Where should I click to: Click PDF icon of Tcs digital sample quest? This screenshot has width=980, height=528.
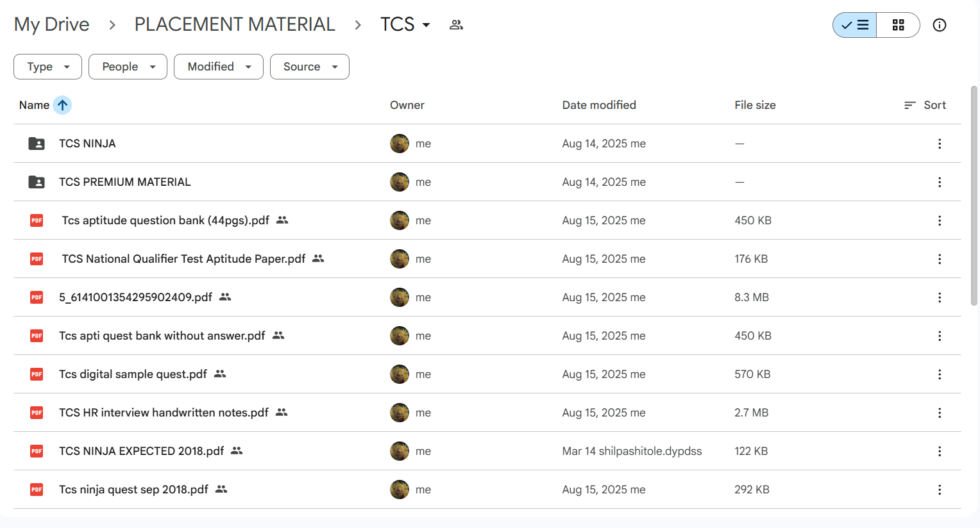click(37, 374)
